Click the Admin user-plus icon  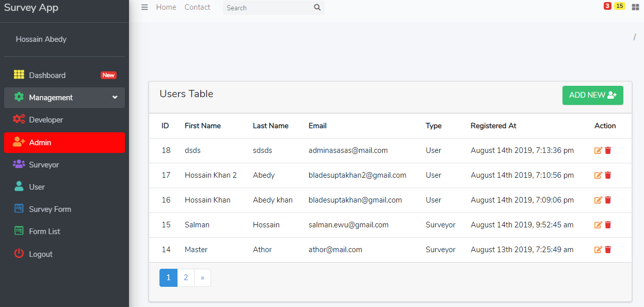coord(19,142)
